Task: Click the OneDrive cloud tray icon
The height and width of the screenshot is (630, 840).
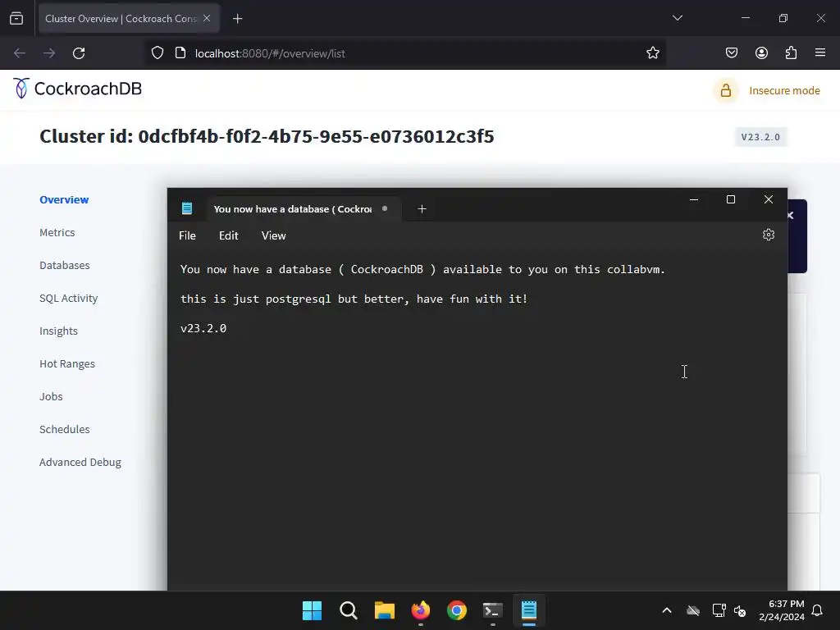Action: click(693, 610)
